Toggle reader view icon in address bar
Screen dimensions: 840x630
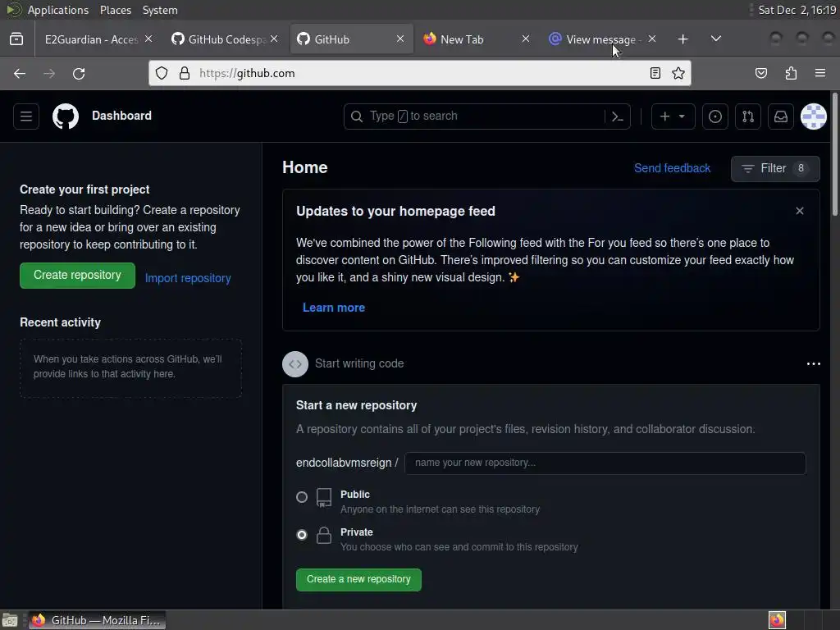point(655,73)
